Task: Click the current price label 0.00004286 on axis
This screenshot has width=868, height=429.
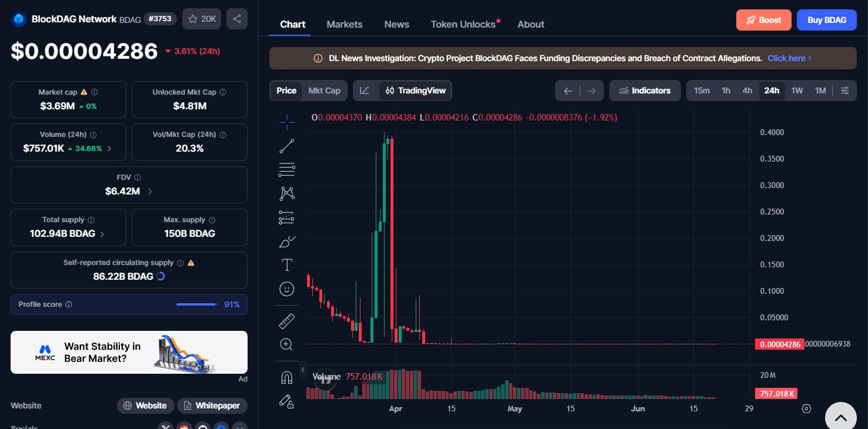Action: (779, 344)
